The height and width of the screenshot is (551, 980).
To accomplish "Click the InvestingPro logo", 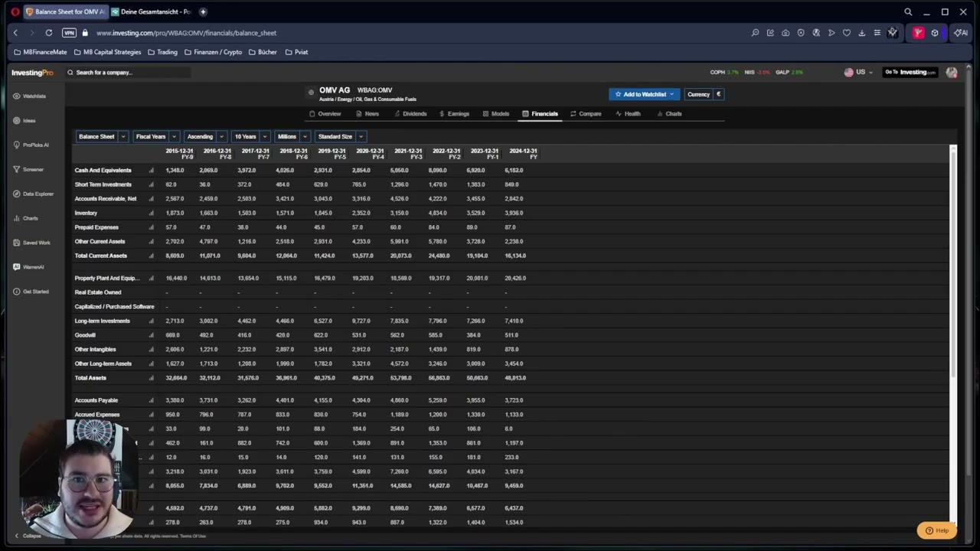I will click(x=32, y=73).
